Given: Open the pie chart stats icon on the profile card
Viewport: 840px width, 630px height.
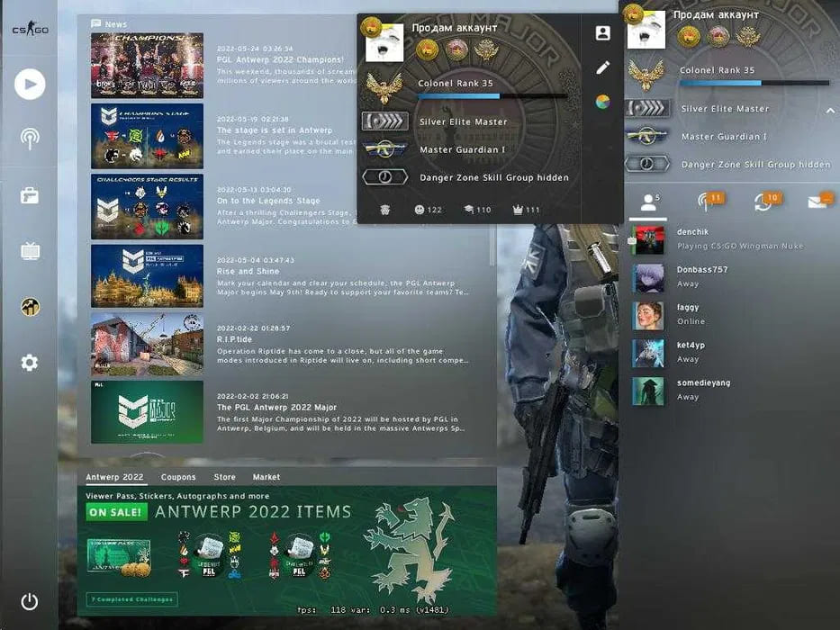Looking at the screenshot, I should point(602,102).
